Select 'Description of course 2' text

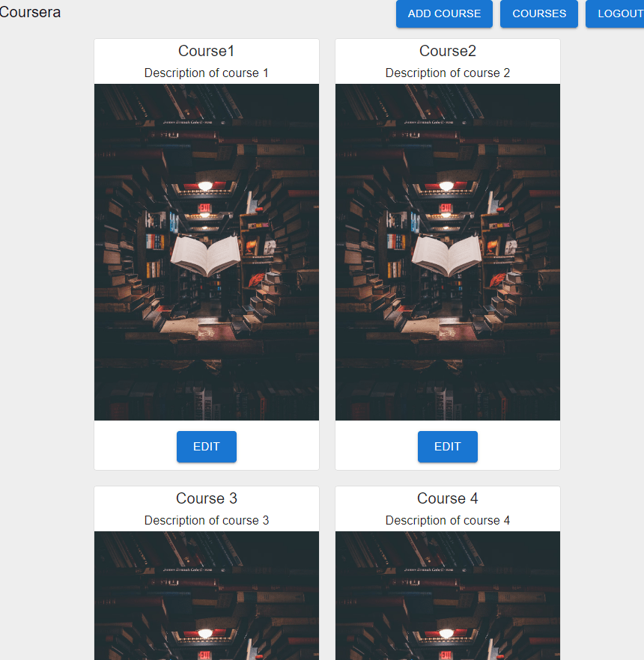(447, 73)
